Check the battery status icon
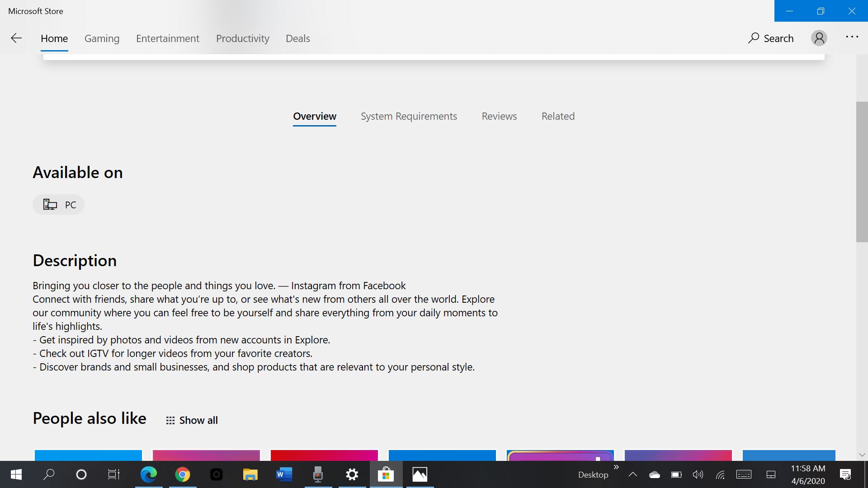 676,474
